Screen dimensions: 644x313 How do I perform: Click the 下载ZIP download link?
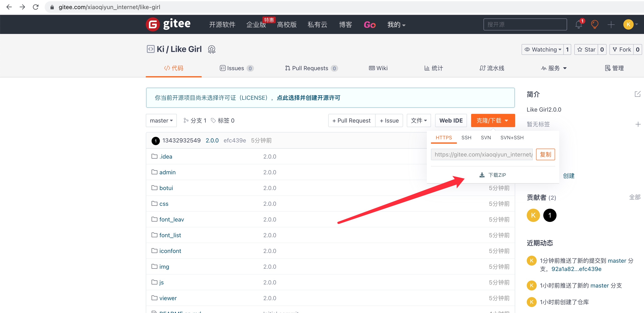point(492,175)
